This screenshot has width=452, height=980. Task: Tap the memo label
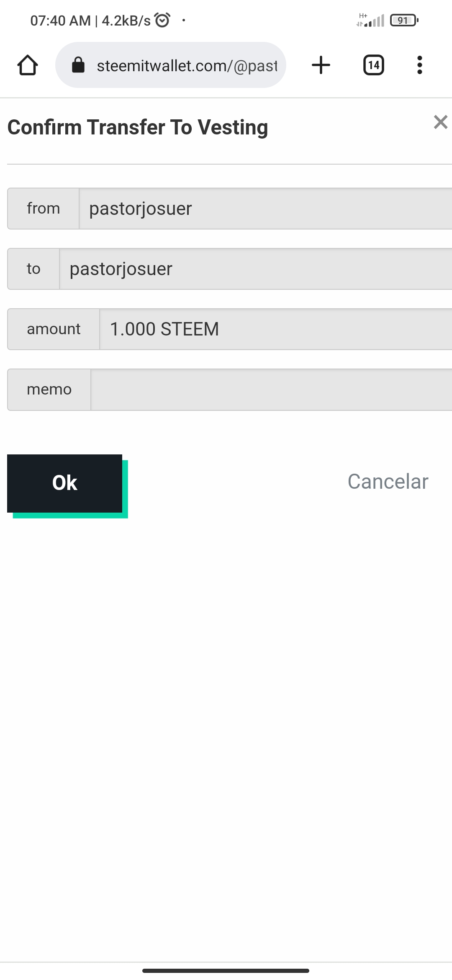[49, 389]
